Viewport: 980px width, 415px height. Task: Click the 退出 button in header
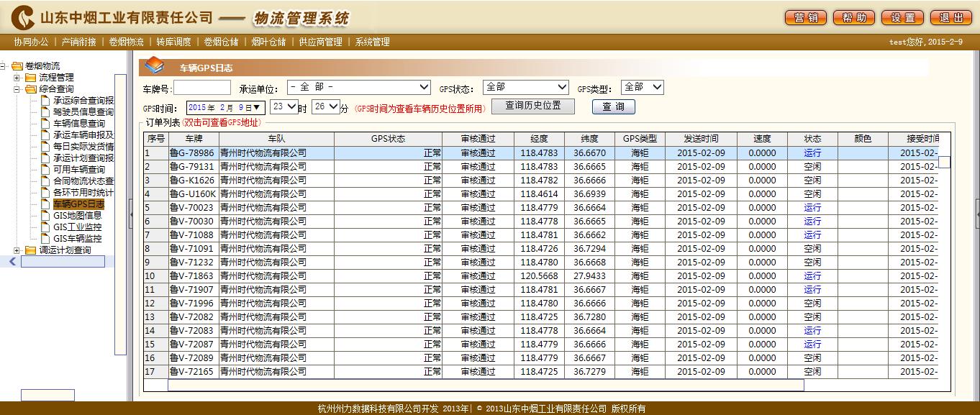pos(951,18)
